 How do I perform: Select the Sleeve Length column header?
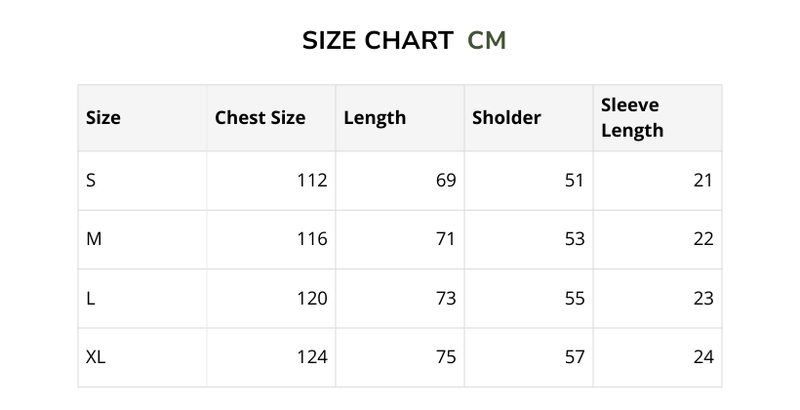coord(632,118)
